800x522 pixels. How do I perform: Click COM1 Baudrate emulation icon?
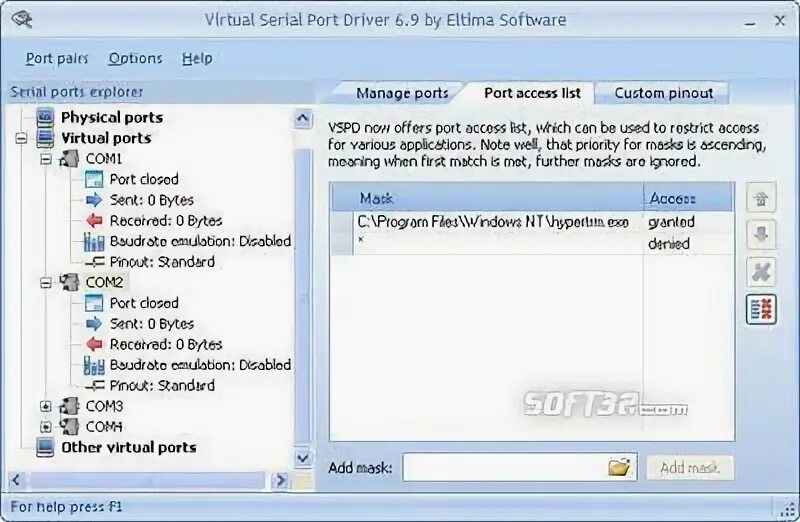click(x=94, y=241)
